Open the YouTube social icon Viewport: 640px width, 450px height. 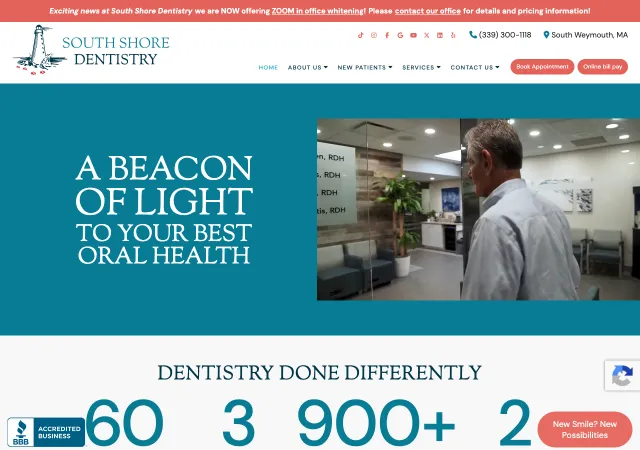413,35
